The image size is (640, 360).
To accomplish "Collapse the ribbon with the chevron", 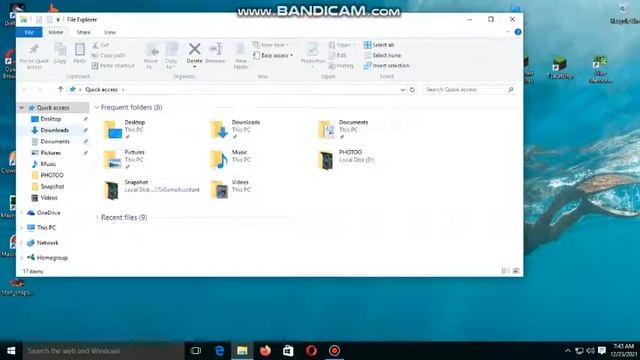I will click(508, 32).
